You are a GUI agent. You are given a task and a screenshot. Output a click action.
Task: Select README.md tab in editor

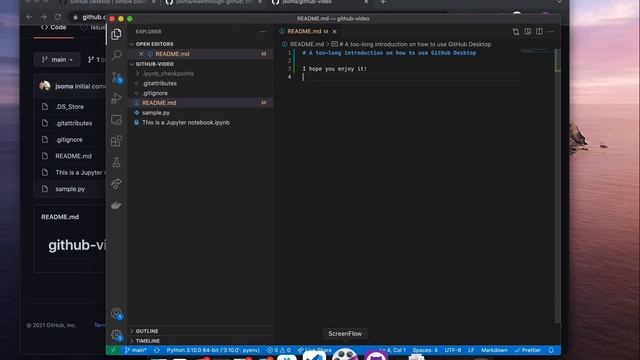[304, 31]
